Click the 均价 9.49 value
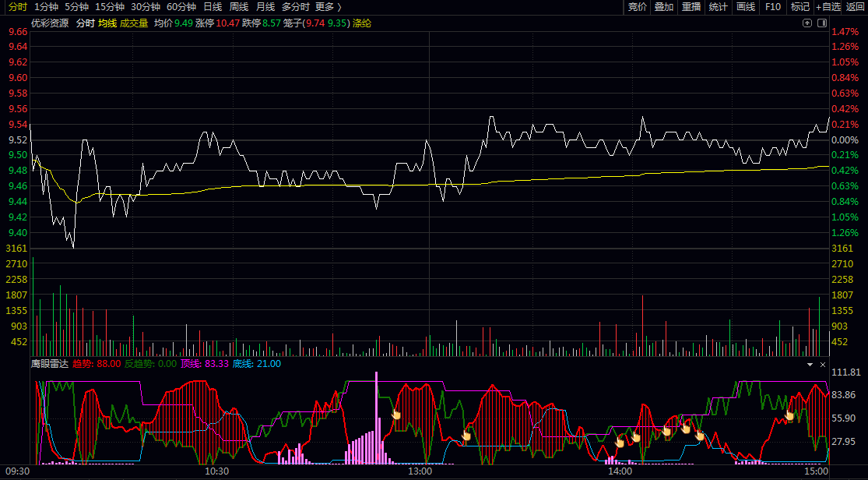The width and height of the screenshot is (868, 480). click(x=174, y=23)
